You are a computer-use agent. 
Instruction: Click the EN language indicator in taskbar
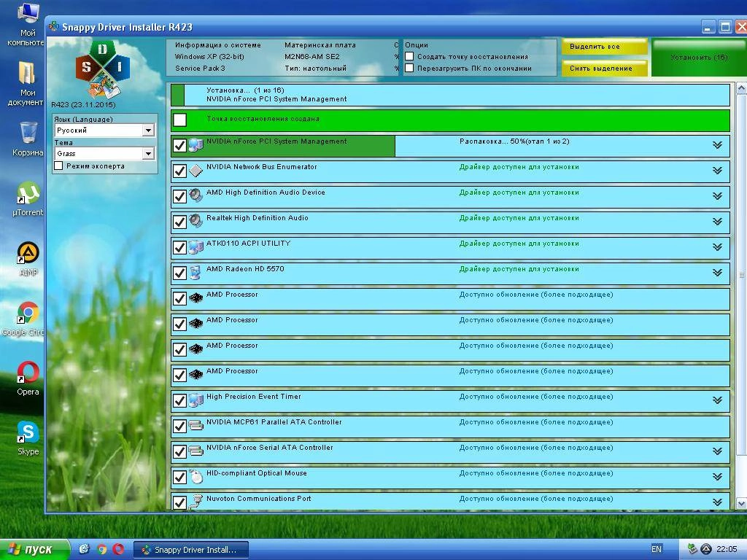point(656,549)
